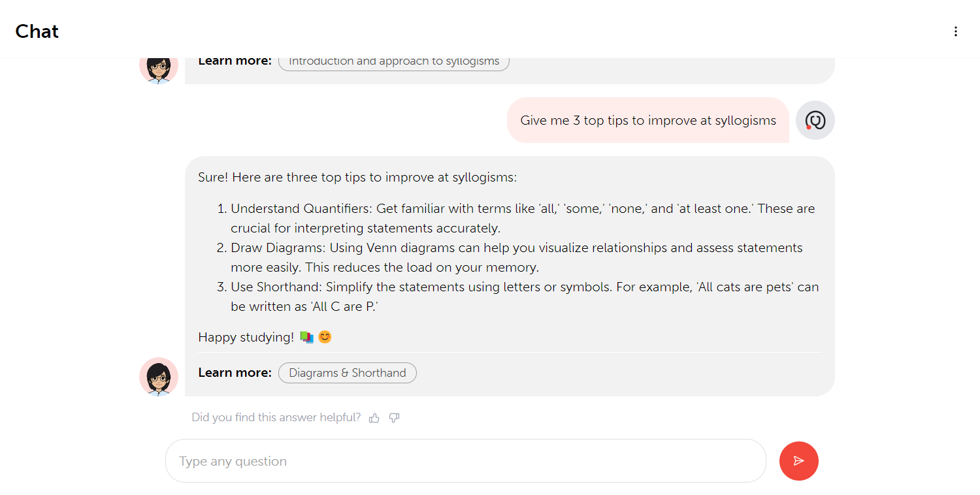Click the Did you find this answer helpful text

(x=276, y=417)
